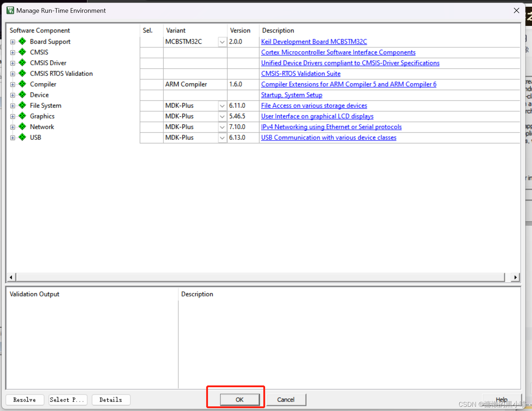This screenshot has width=532, height=411.
Task: Open Unified Device Drivers CMSIS-Driver link
Action: (x=350, y=63)
